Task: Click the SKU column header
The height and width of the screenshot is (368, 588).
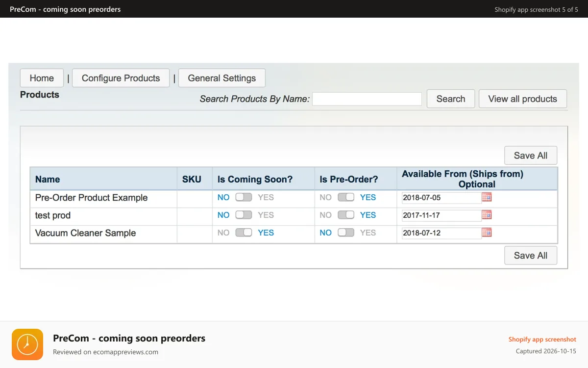Action: 195,179
